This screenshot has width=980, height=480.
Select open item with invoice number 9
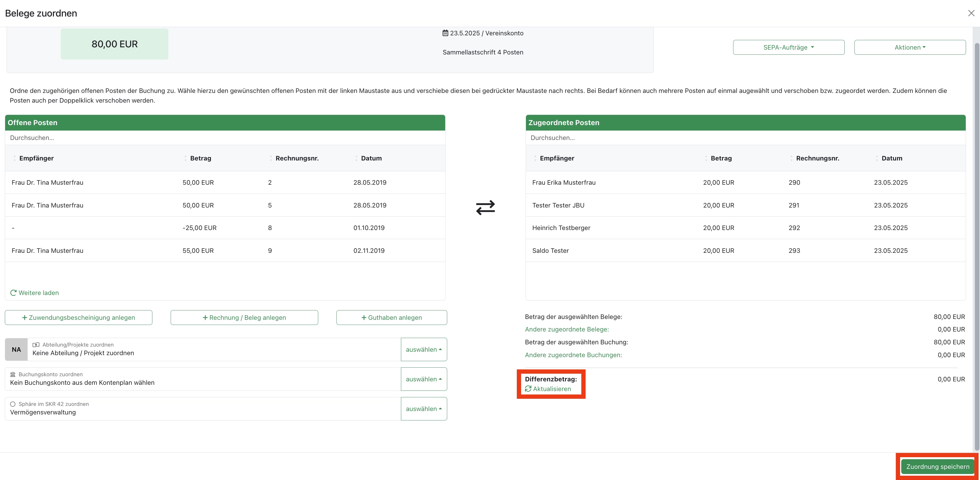click(225, 251)
